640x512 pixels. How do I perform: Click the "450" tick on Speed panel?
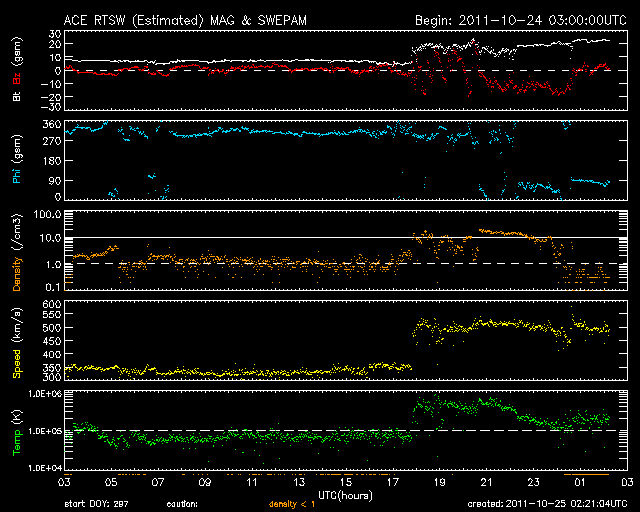pyautogui.click(x=52, y=341)
